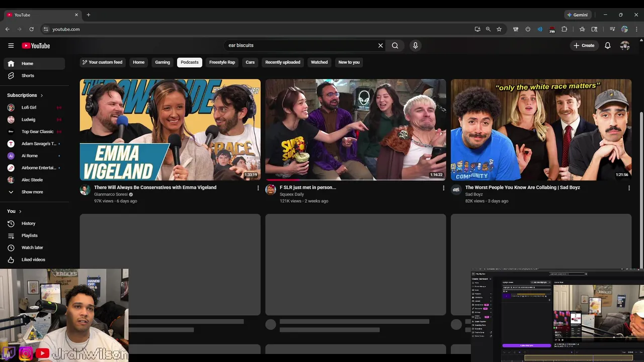Image resolution: width=644 pixels, height=362 pixels.
Task: Select the Recently uploaded chip
Action: pyautogui.click(x=283, y=62)
